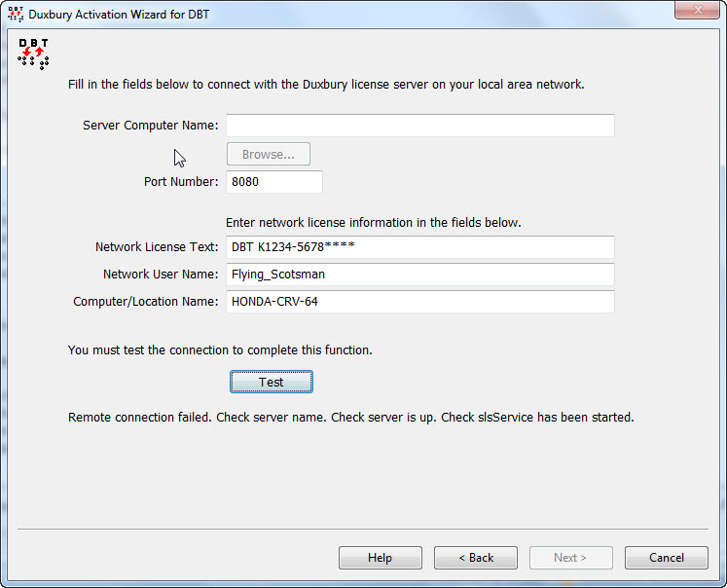The width and height of the screenshot is (727, 588).
Task: Click the 'Server Computer Name:' label
Action: [x=151, y=126]
